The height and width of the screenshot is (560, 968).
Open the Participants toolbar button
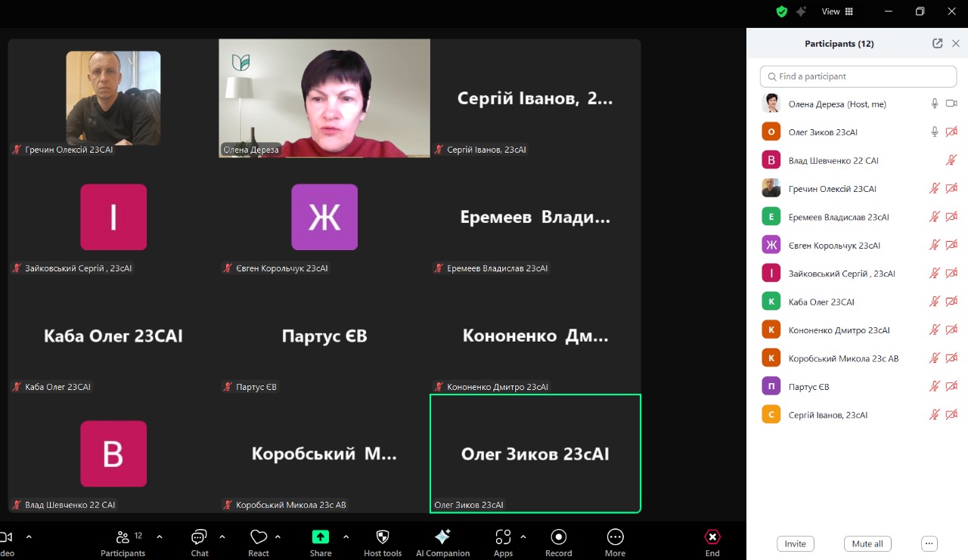(x=123, y=543)
